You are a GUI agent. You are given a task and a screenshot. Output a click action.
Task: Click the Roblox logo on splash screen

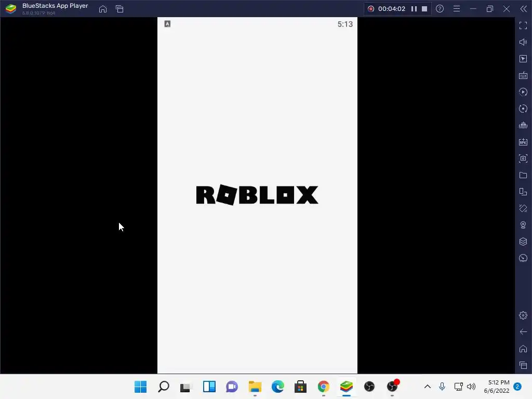[x=257, y=195]
